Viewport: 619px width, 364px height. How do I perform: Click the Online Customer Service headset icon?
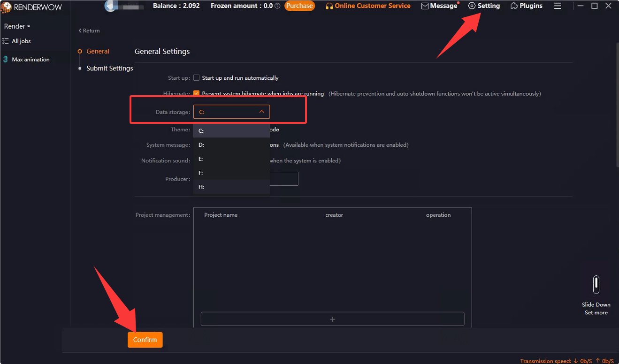(x=329, y=6)
